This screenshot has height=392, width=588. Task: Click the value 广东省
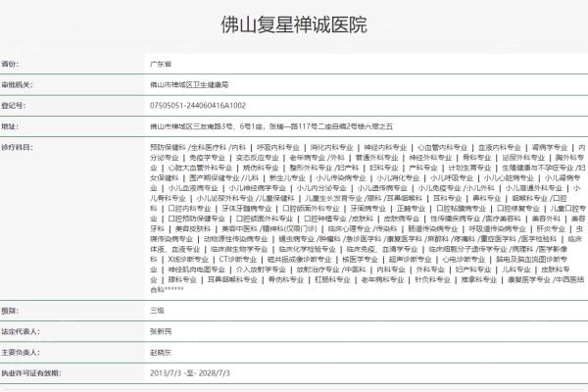click(x=161, y=64)
